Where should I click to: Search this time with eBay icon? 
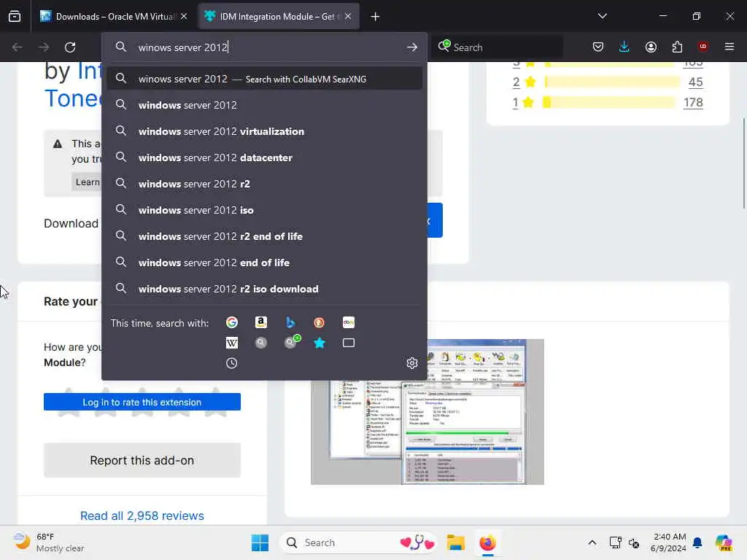click(348, 322)
